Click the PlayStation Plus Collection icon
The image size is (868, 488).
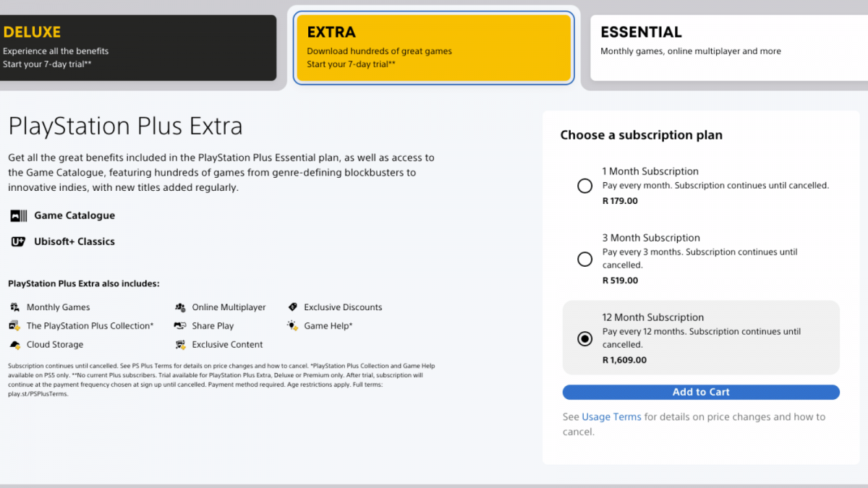(x=15, y=325)
